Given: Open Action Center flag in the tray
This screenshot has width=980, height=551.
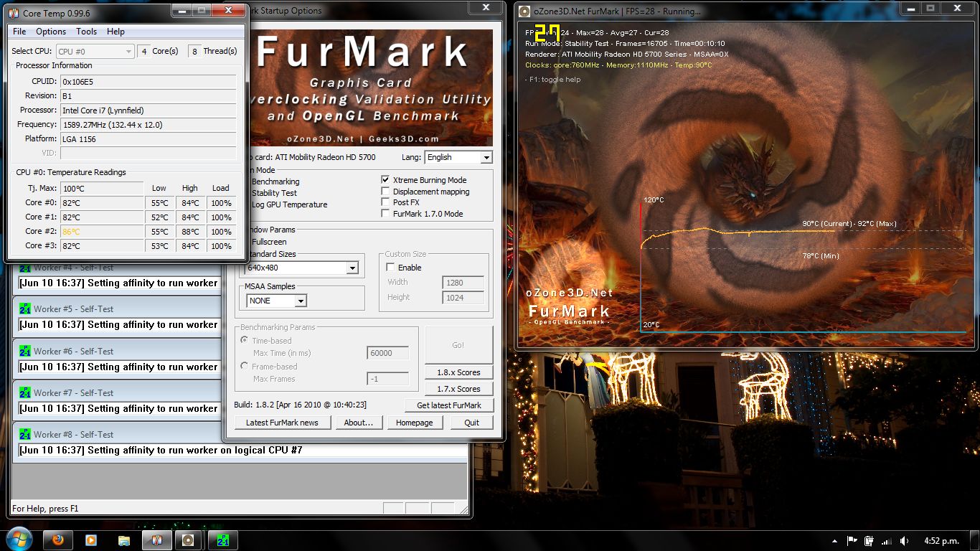Looking at the screenshot, I should (x=852, y=541).
